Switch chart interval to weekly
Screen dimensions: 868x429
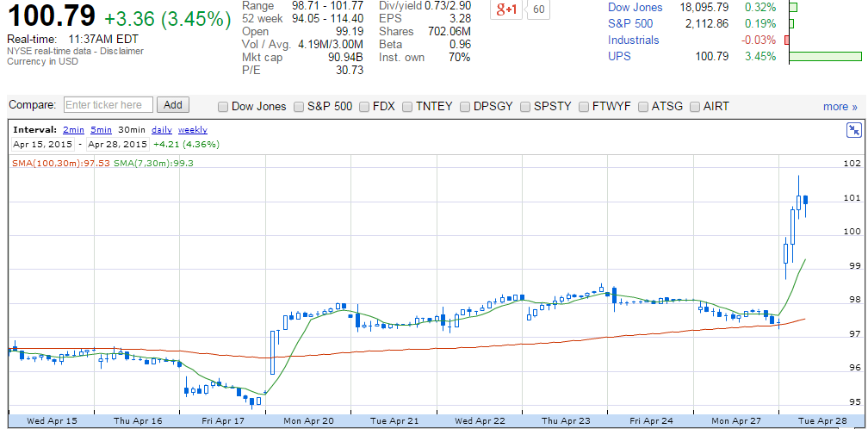(193, 130)
